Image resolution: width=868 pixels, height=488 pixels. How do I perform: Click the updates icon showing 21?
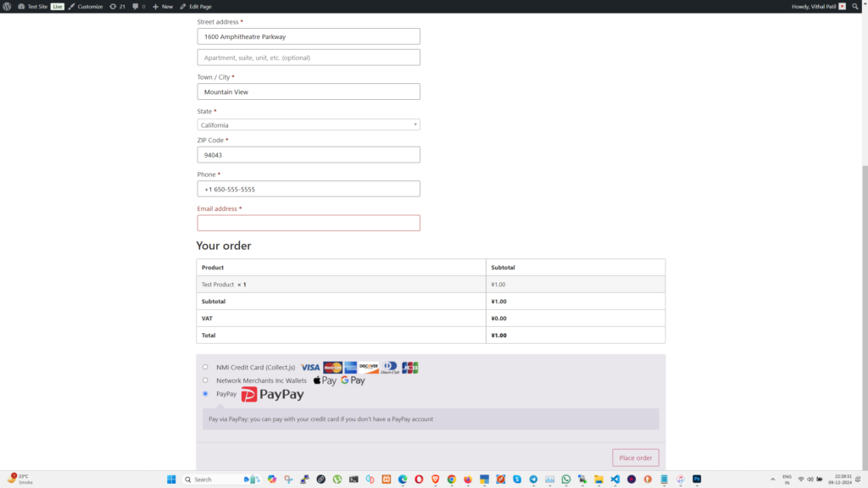117,6
